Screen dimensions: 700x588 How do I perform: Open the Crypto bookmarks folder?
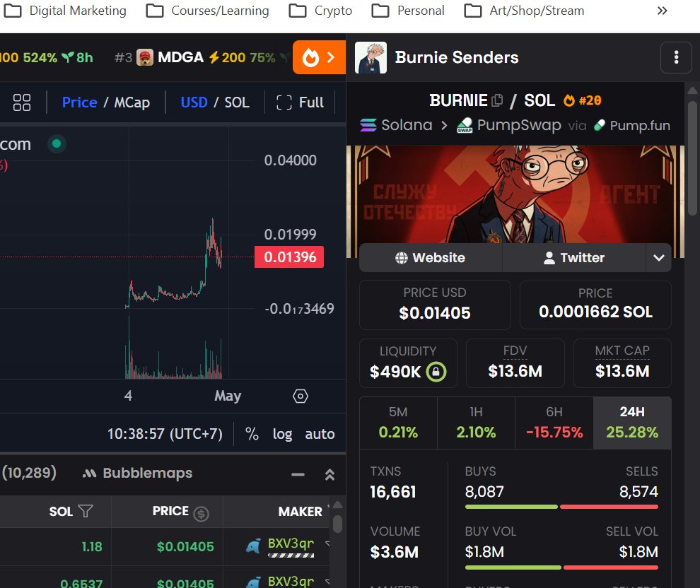(x=320, y=11)
